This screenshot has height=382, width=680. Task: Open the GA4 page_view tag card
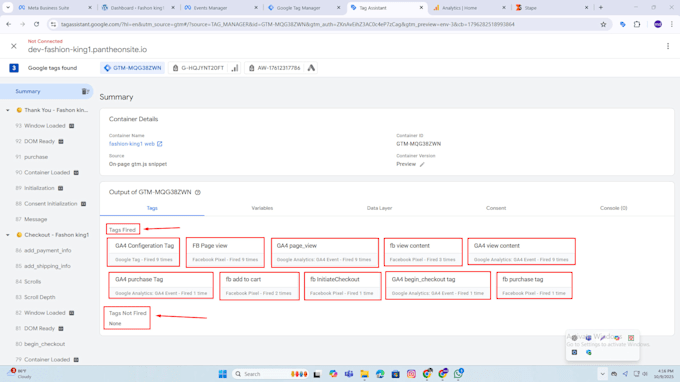pos(325,252)
